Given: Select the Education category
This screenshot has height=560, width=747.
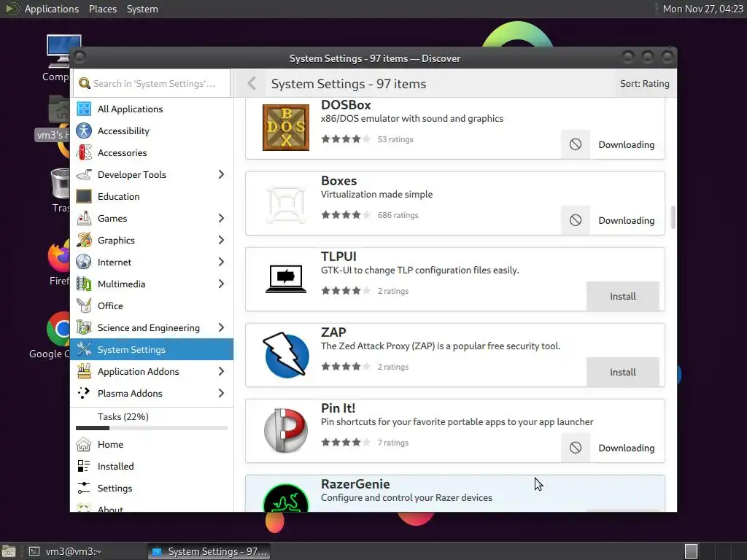Looking at the screenshot, I should [152, 197].
